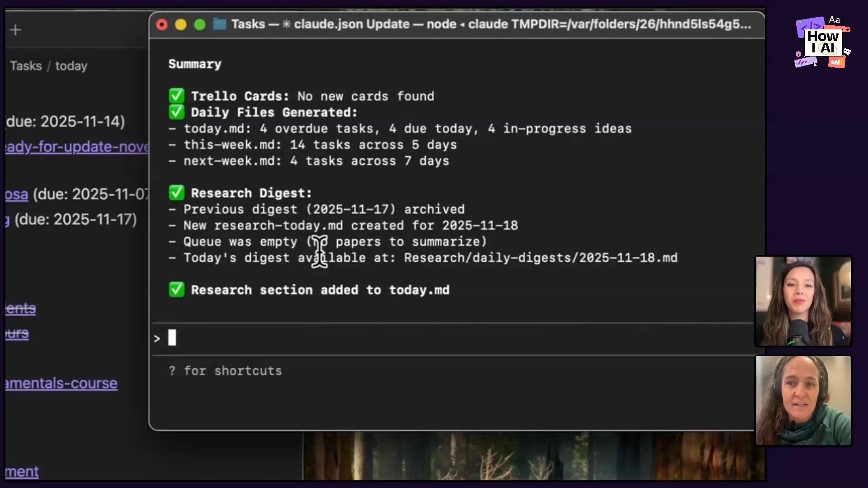Open the amentals-course link
868x488 pixels.
pos(61,383)
